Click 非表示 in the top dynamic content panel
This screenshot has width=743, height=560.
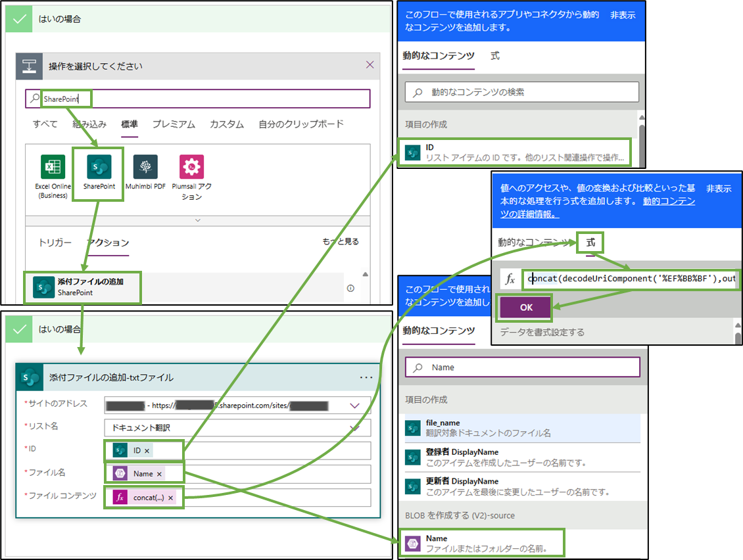click(x=623, y=15)
